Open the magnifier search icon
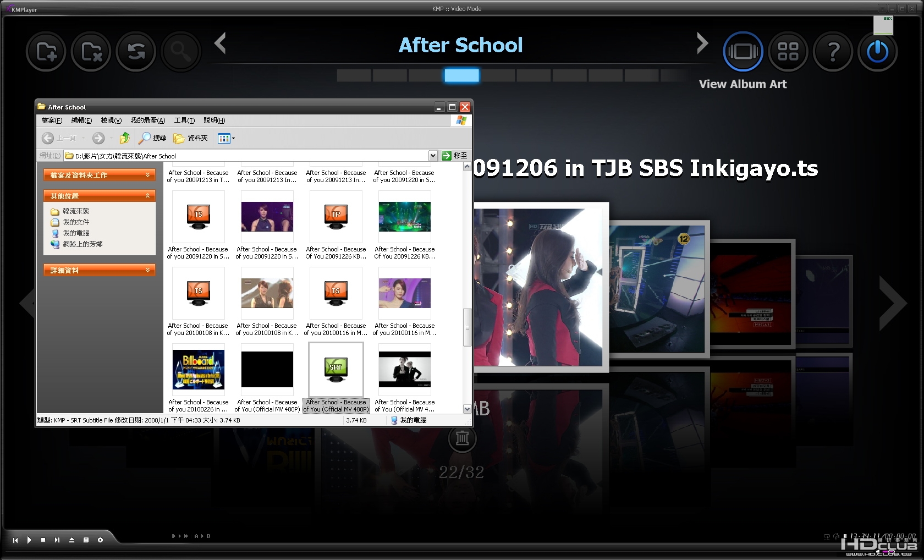The width and height of the screenshot is (924, 560). click(180, 52)
